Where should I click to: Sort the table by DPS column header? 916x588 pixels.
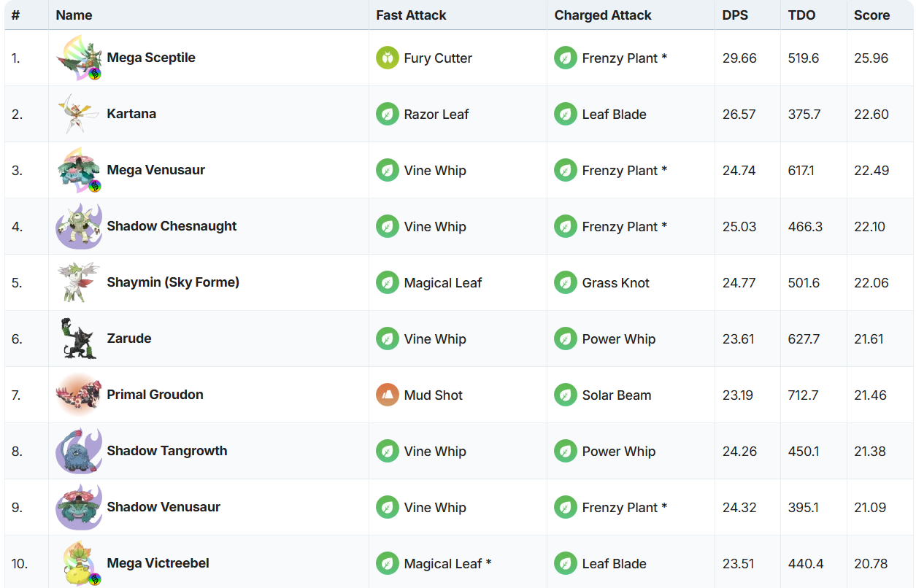(735, 15)
